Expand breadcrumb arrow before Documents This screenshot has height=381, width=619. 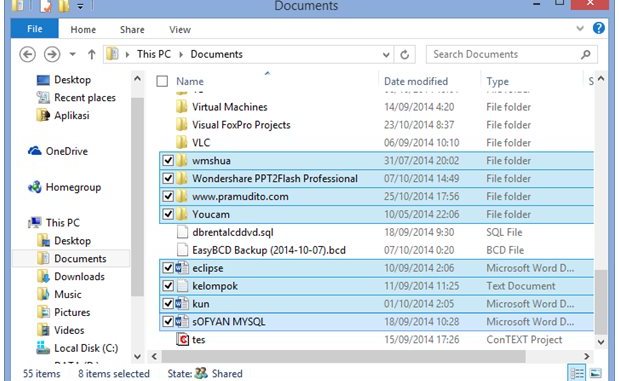coord(181,54)
